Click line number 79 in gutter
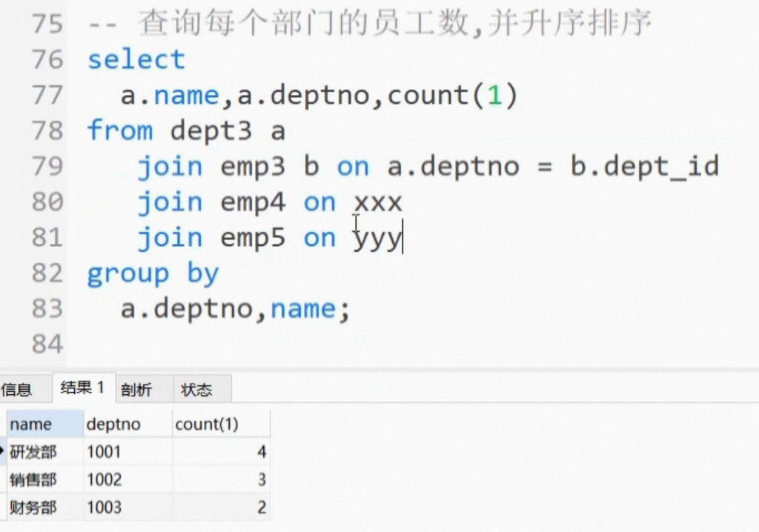This screenshot has height=532, width=759. pyautogui.click(x=47, y=167)
